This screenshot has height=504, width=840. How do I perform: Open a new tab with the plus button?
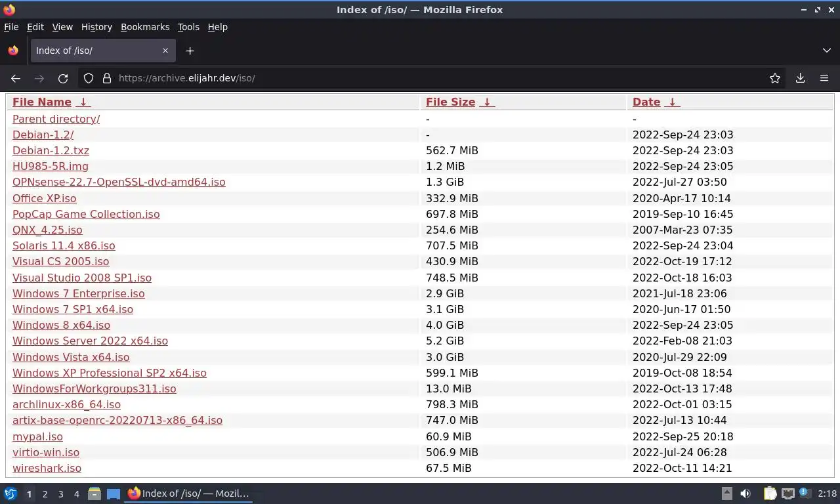pyautogui.click(x=190, y=51)
